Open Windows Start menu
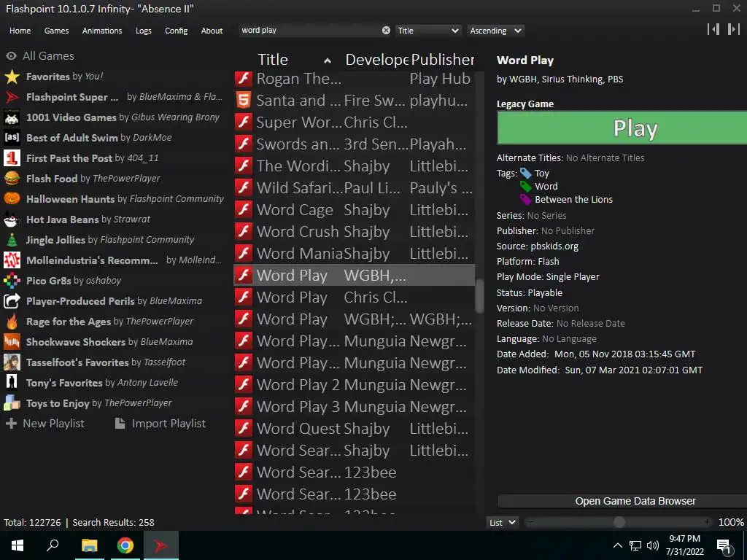747x560 pixels. (18, 545)
